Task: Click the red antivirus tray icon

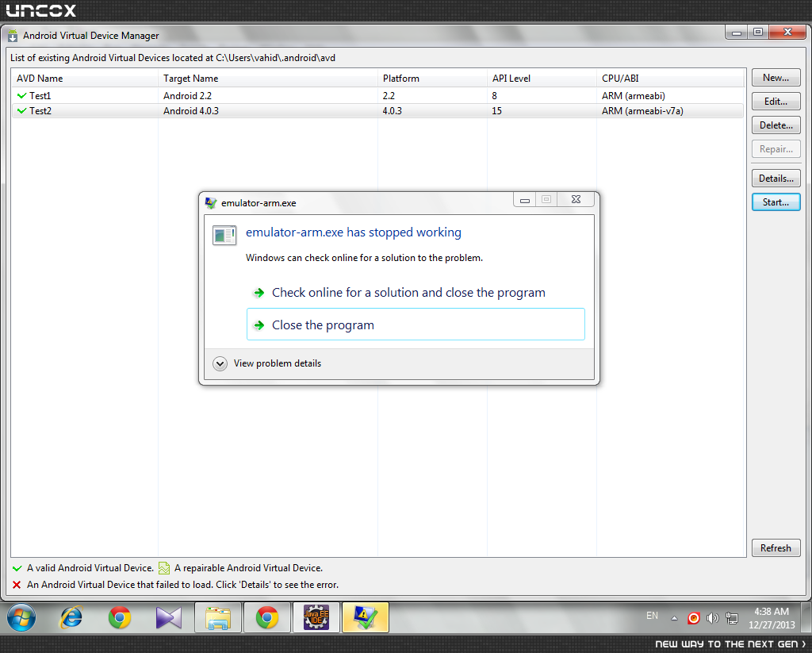Action: [693, 618]
